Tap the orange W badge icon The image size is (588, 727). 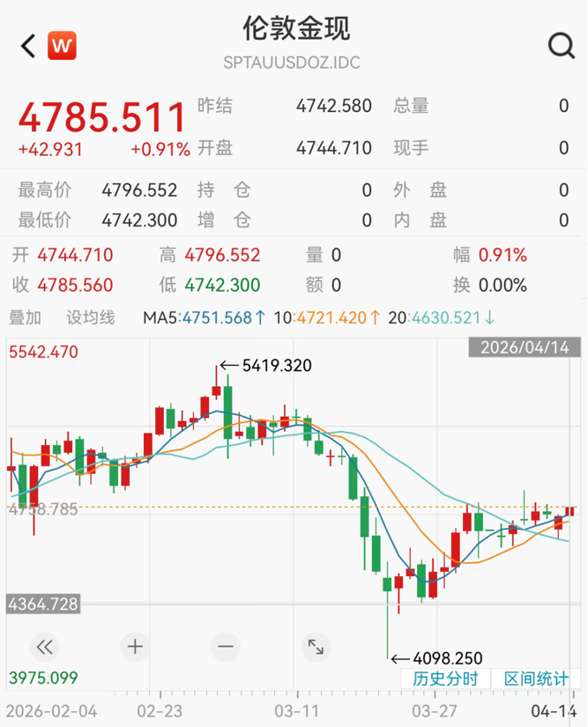(x=62, y=45)
